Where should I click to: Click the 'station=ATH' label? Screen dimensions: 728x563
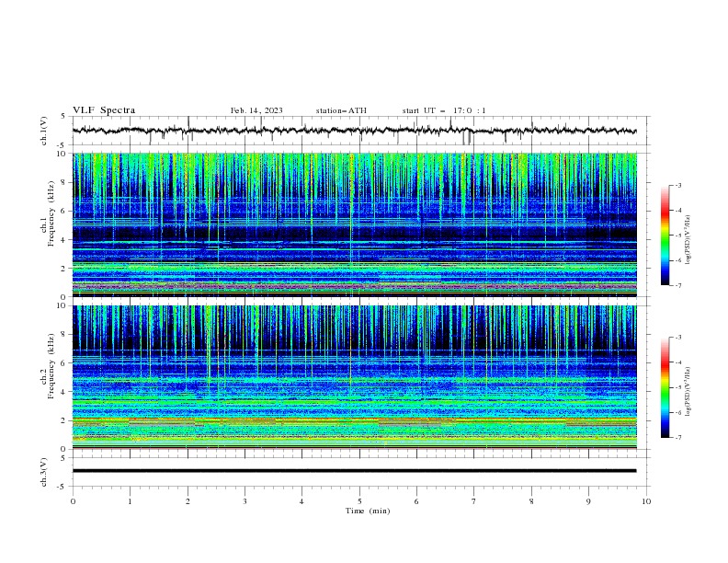(x=341, y=110)
